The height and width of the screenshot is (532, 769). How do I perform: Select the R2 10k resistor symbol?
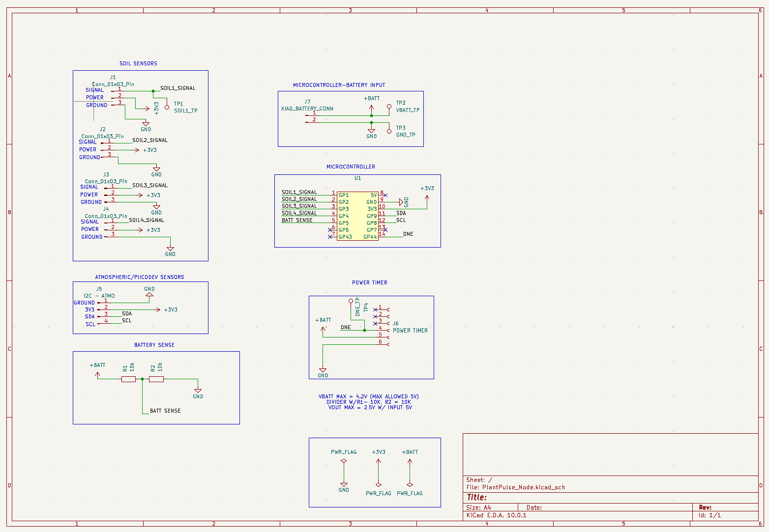(156, 379)
